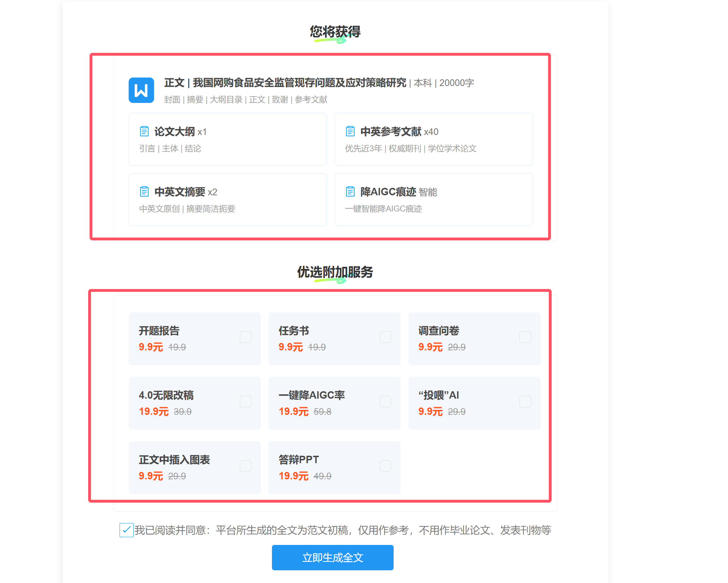Enable the 4.0无限改稿 checkbox

tap(245, 401)
